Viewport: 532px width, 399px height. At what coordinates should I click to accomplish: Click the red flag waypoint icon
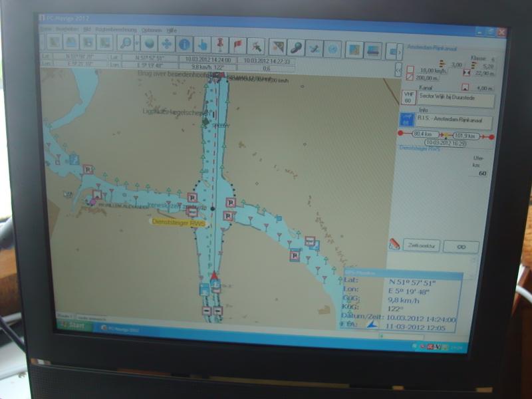coord(237,46)
